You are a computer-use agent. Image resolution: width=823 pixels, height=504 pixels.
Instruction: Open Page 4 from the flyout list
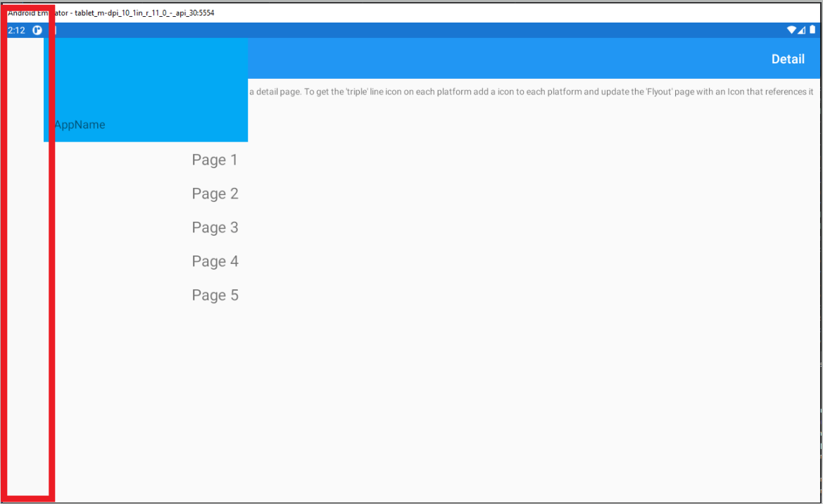point(215,261)
